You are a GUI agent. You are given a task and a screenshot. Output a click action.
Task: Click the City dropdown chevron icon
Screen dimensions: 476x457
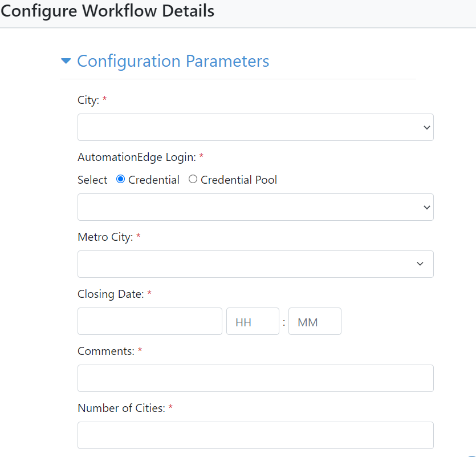point(426,127)
